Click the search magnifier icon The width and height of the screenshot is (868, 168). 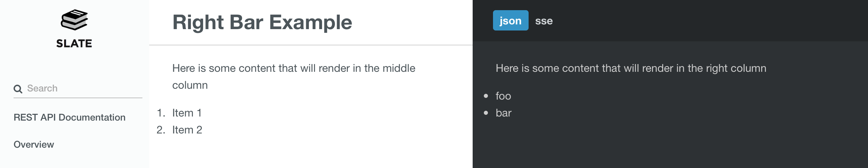click(18, 89)
